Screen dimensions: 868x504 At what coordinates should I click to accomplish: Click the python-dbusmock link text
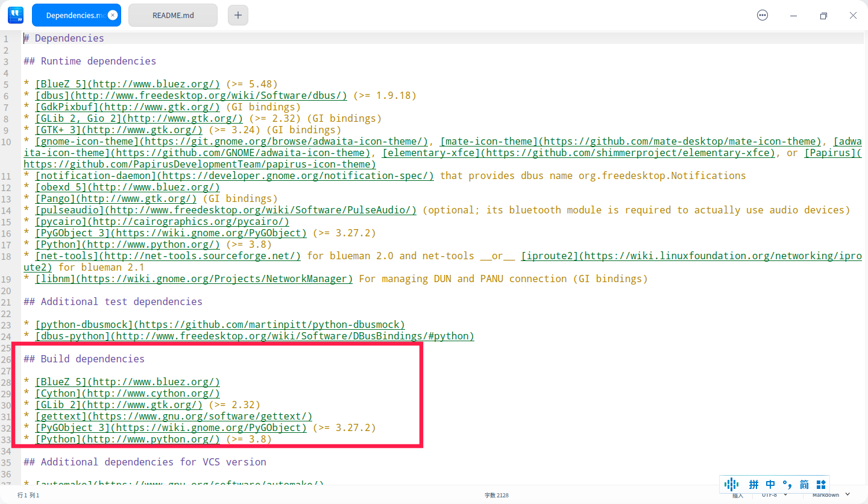220,324
